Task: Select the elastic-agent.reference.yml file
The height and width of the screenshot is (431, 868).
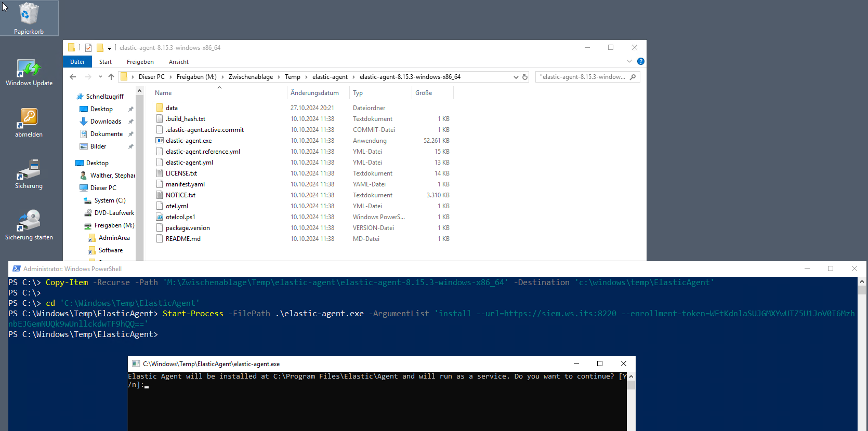Action: 203,152
